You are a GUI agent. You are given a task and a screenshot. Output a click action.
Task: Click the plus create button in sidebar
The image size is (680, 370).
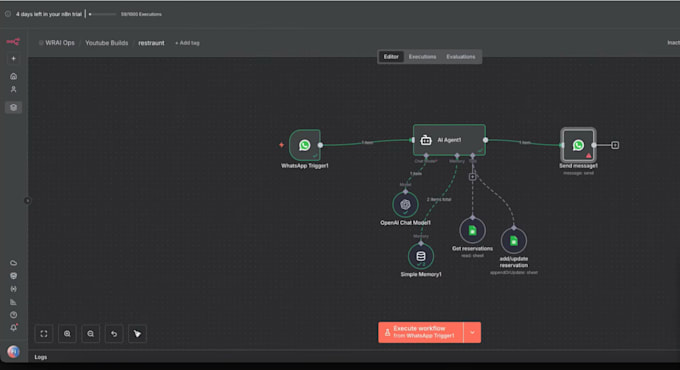click(13, 58)
